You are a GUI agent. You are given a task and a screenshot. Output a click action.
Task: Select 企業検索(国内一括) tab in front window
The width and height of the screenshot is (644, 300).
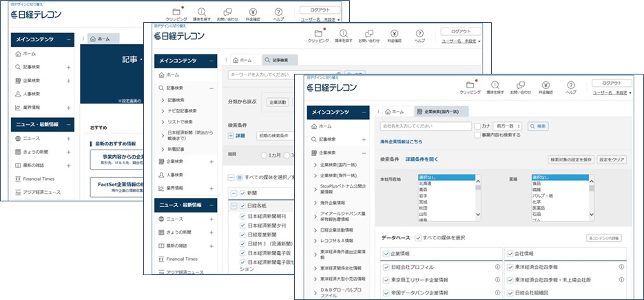[441, 112]
